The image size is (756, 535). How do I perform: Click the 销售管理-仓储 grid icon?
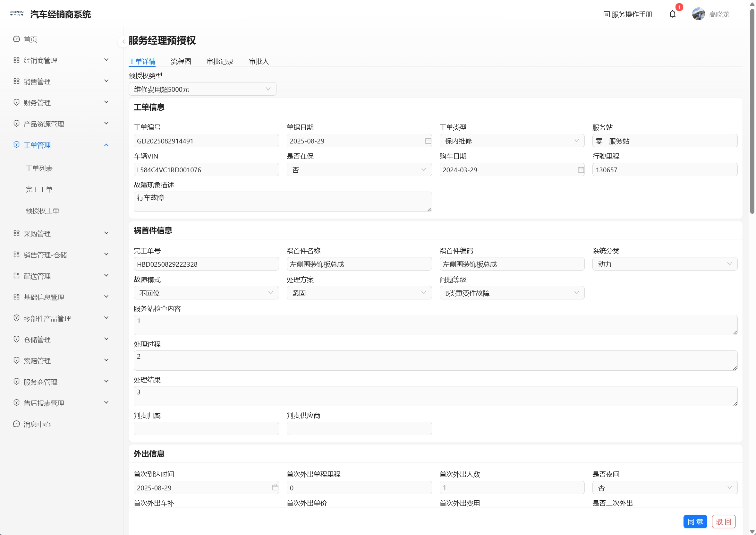coord(16,254)
